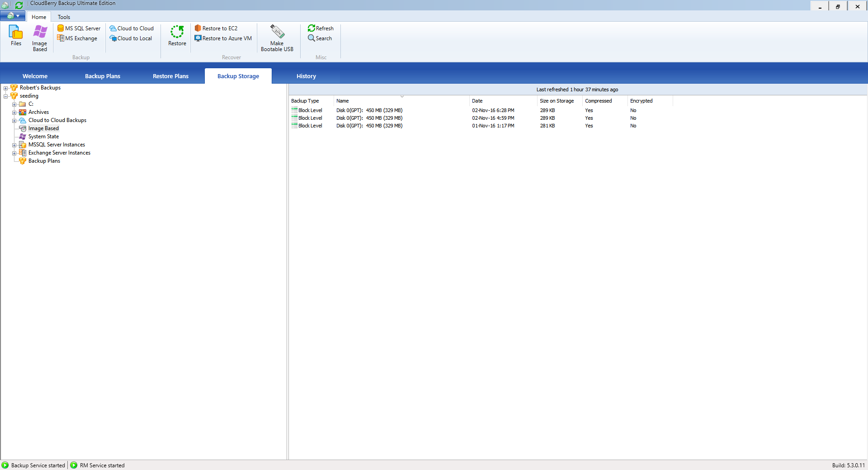Click the 281 KB size cell

547,126
